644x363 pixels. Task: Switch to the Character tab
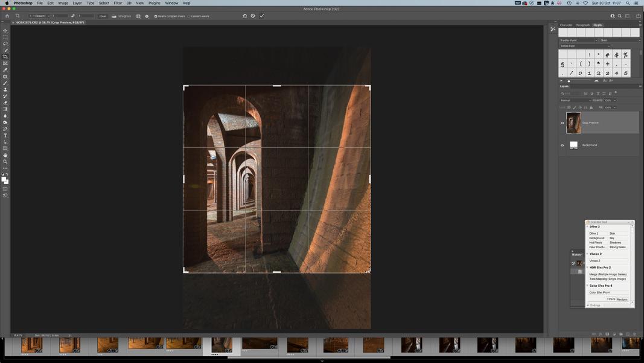(566, 25)
